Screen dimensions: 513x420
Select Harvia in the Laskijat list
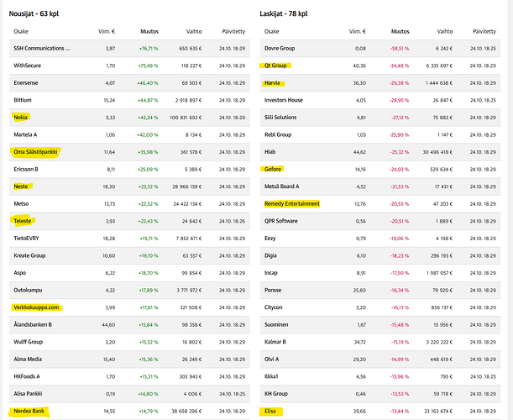click(x=272, y=82)
